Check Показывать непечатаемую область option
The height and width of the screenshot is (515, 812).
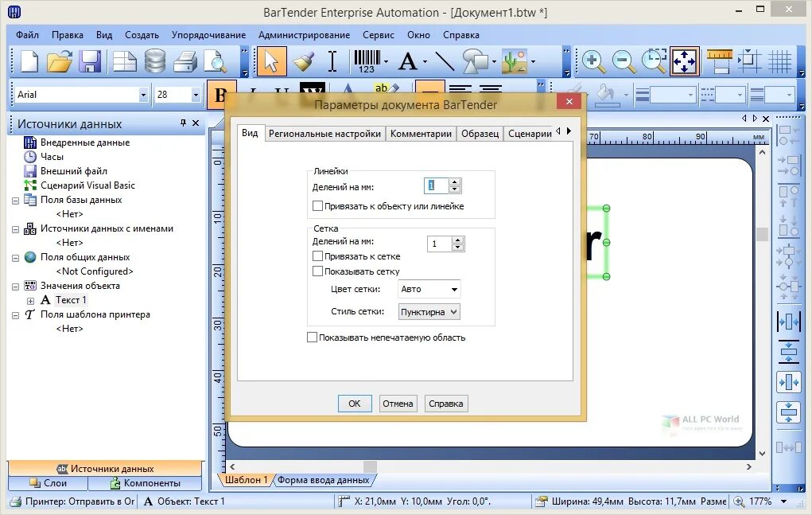pos(312,337)
